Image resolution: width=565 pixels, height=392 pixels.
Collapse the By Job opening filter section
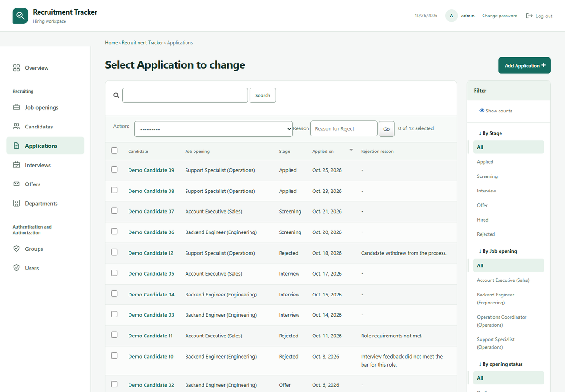tap(498, 251)
